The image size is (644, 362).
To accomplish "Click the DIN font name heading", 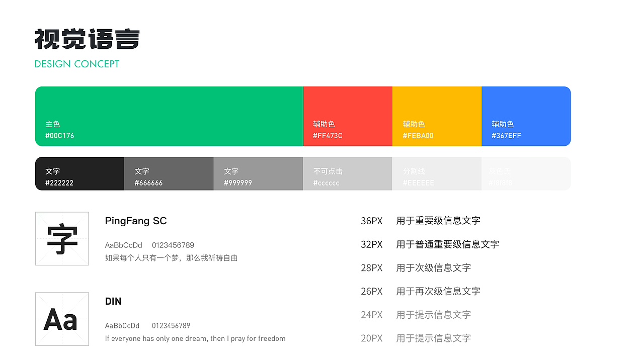I will pos(113,301).
